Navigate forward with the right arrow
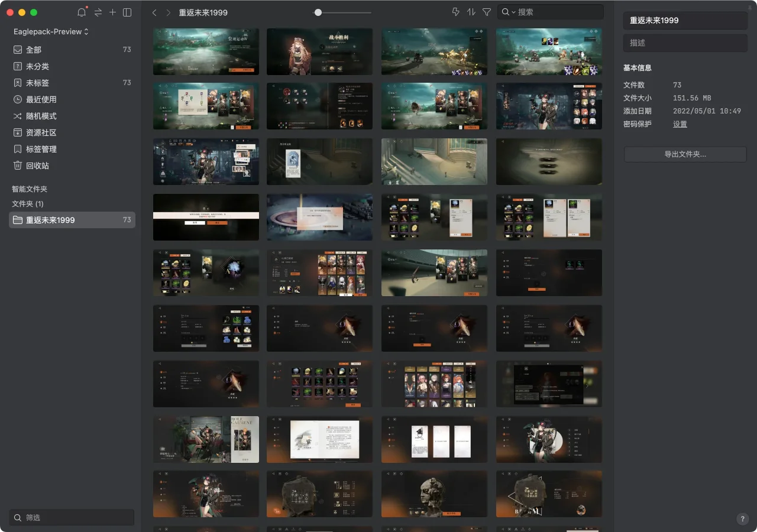Screen dimensions: 757x532 (x=169, y=12)
